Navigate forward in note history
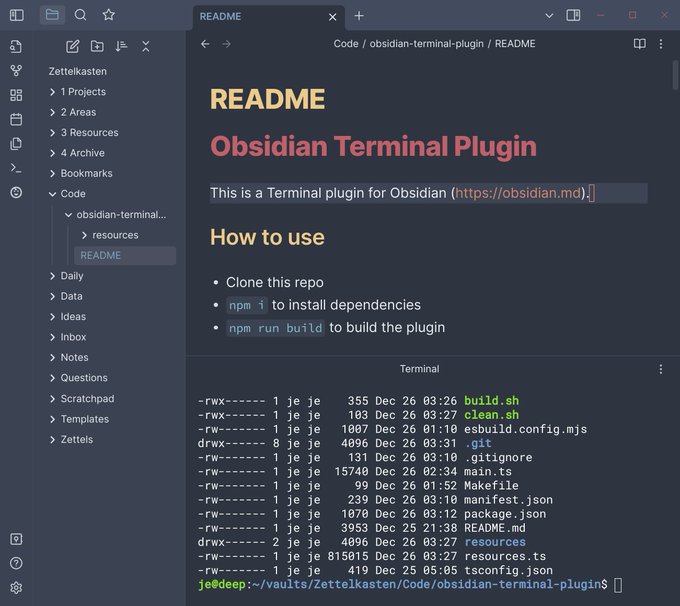Image resolution: width=680 pixels, height=606 pixels. pyautogui.click(x=226, y=44)
